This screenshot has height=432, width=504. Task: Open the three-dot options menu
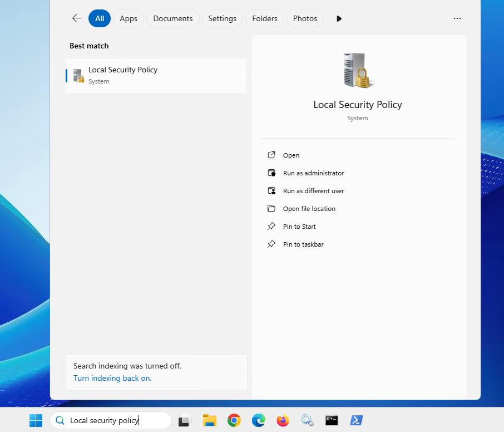[x=457, y=18]
